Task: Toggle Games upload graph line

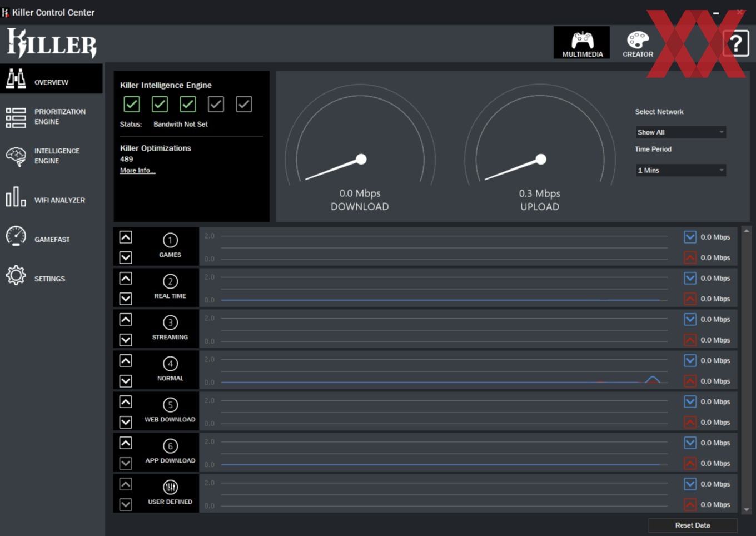Action: point(690,257)
